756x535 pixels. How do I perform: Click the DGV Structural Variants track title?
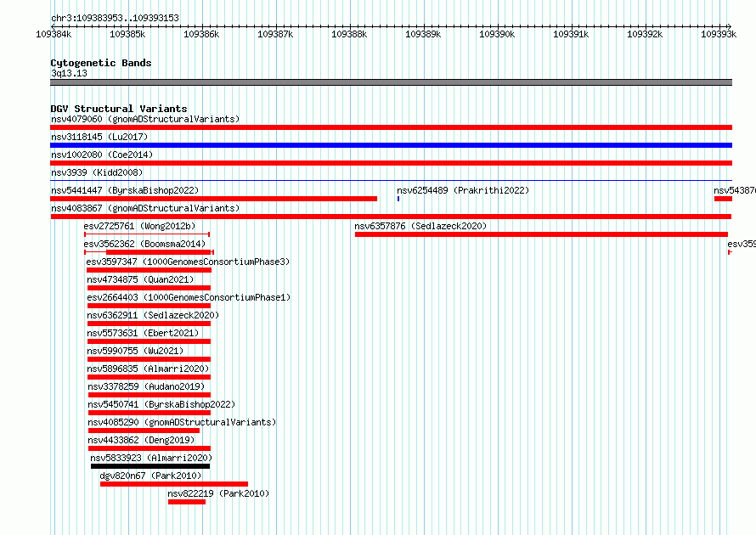coord(119,109)
